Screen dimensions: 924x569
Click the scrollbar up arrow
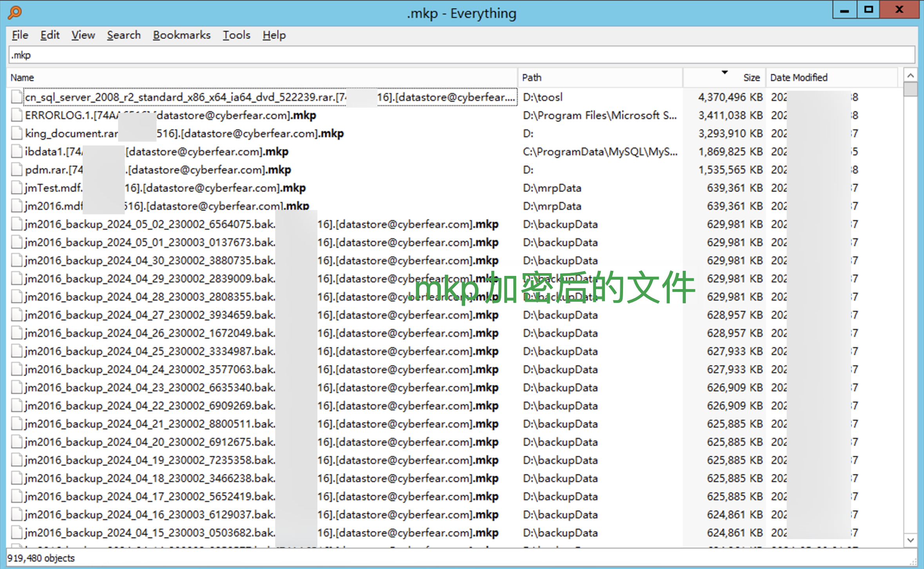pyautogui.click(x=910, y=75)
